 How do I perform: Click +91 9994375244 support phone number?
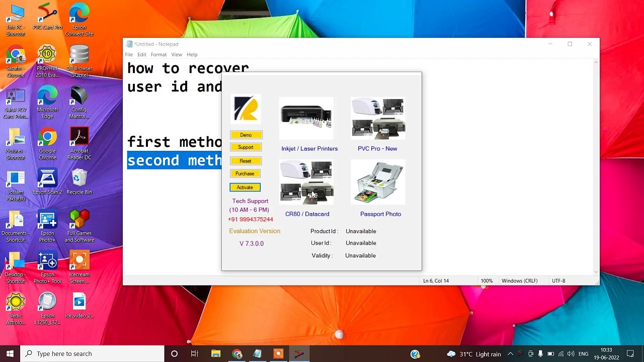[251, 219]
